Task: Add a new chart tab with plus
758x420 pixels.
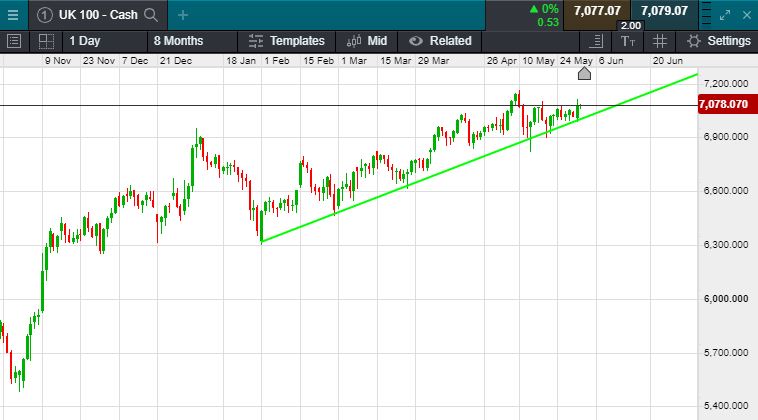Action: [x=182, y=15]
